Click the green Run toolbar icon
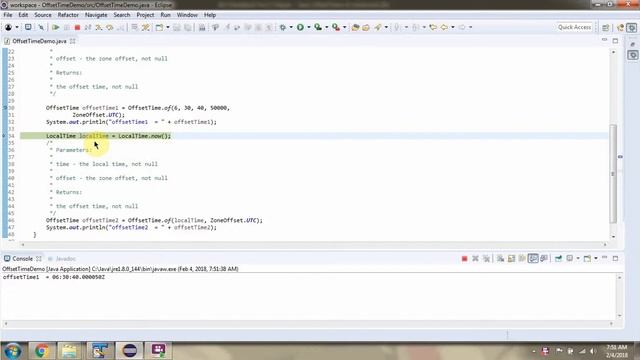Viewport: 640px width, 360px height. (300, 27)
